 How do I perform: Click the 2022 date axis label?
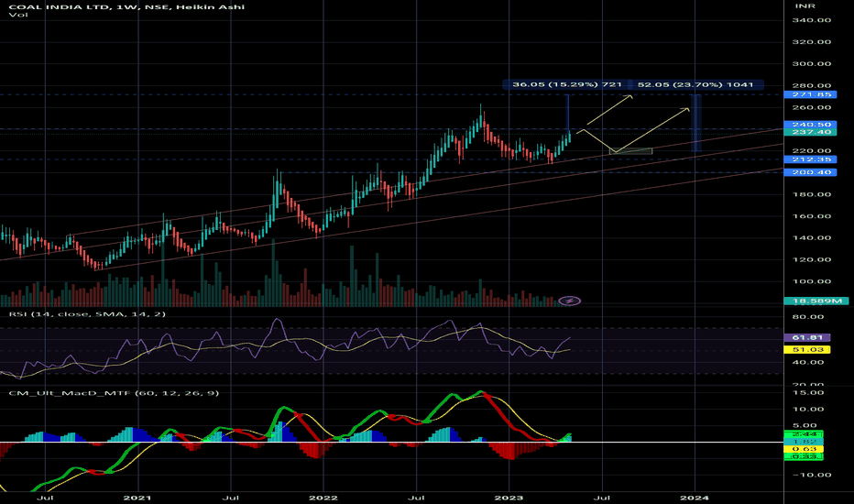pos(323,498)
